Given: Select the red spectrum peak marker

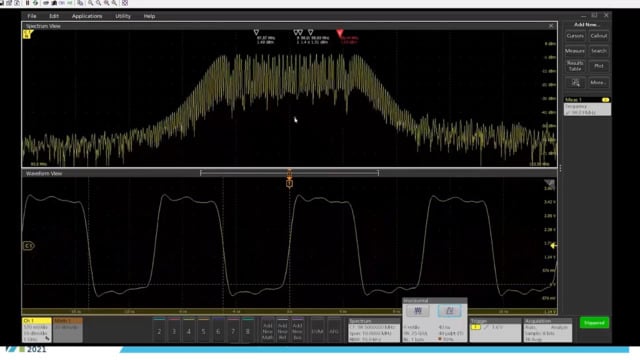Looking at the screenshot, I should coord(340,33).
